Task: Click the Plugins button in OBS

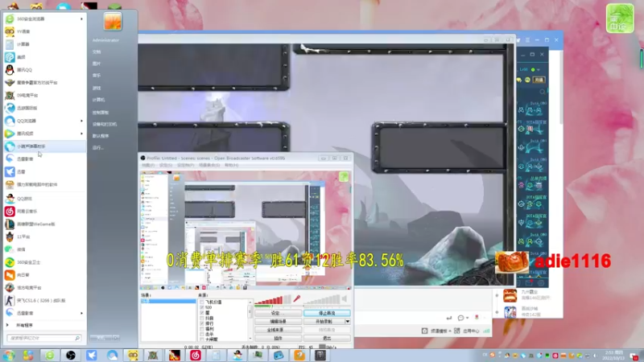Action: click(x=278, y=338)
